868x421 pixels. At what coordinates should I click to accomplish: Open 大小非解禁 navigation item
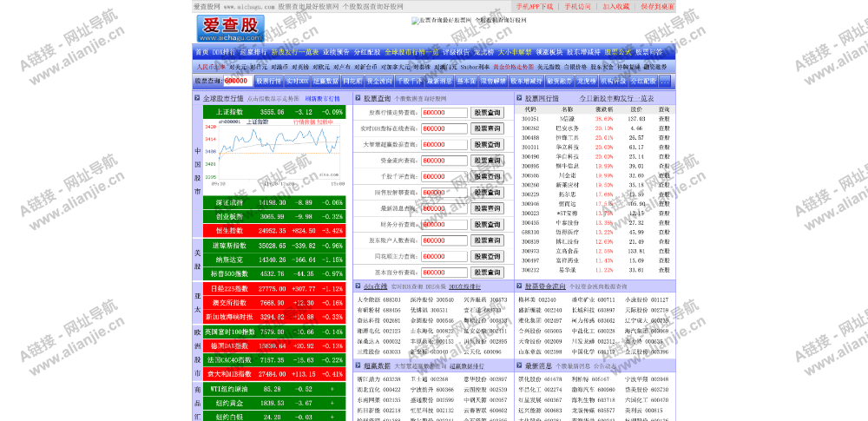(x=514, y=52)
